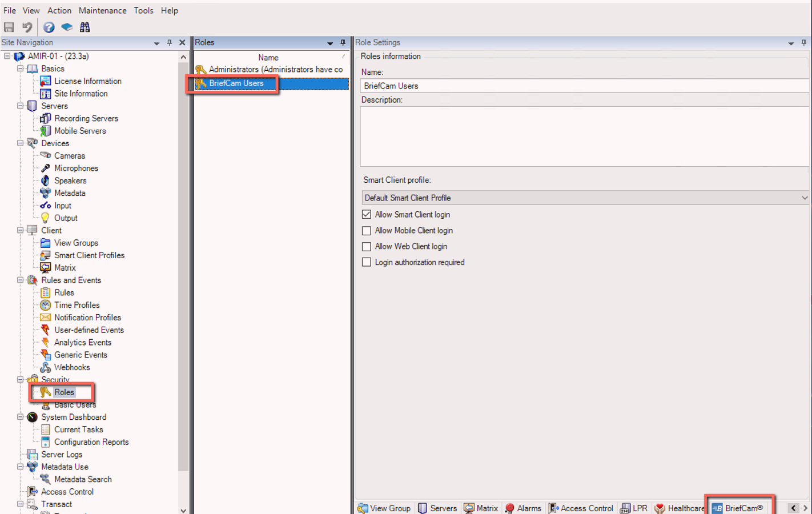Click the Time Profiles clock icon
The width and height of the screenshot is (812, 514).
[x=45, y=305]
